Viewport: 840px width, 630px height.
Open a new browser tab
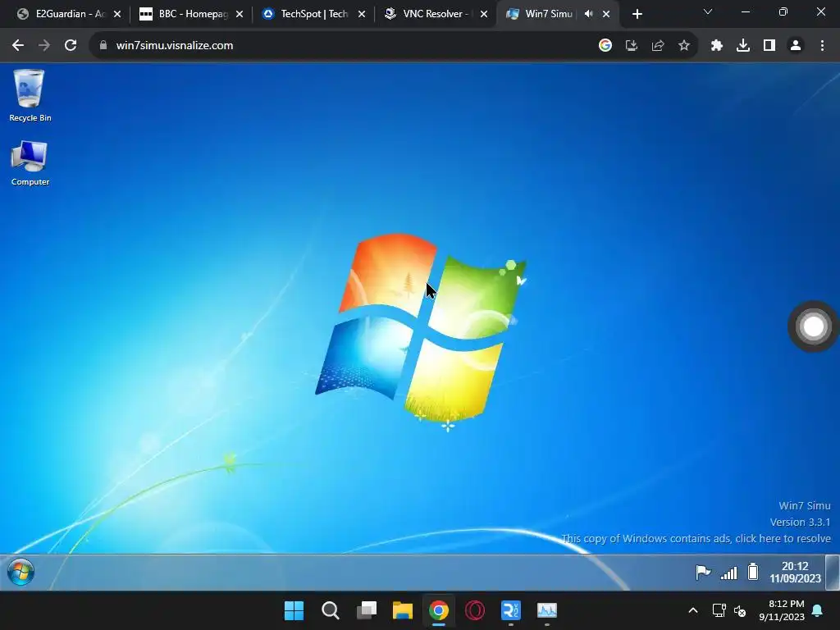click(x=637, y=14)
